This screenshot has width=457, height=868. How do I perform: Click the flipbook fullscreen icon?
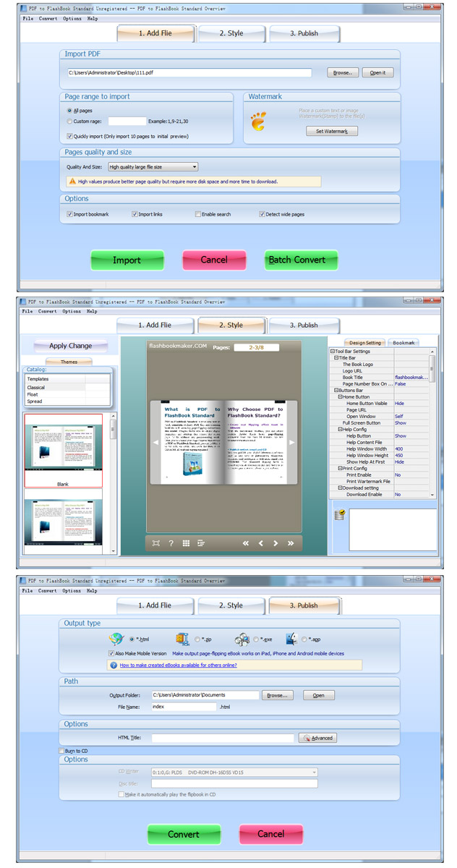pos(155,542)
